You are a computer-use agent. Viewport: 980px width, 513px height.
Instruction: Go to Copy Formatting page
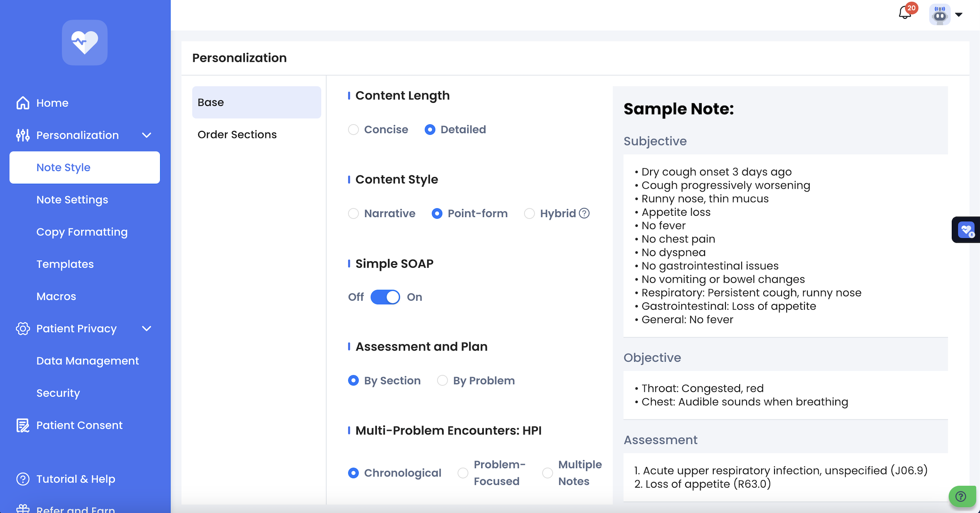(x=82, y=232)
